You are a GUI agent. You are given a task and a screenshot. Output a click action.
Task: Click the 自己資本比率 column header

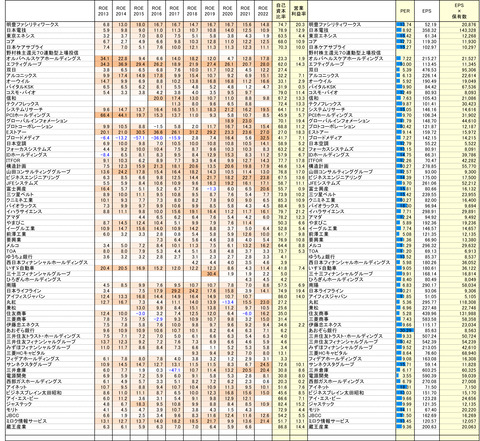coord(281,11)
